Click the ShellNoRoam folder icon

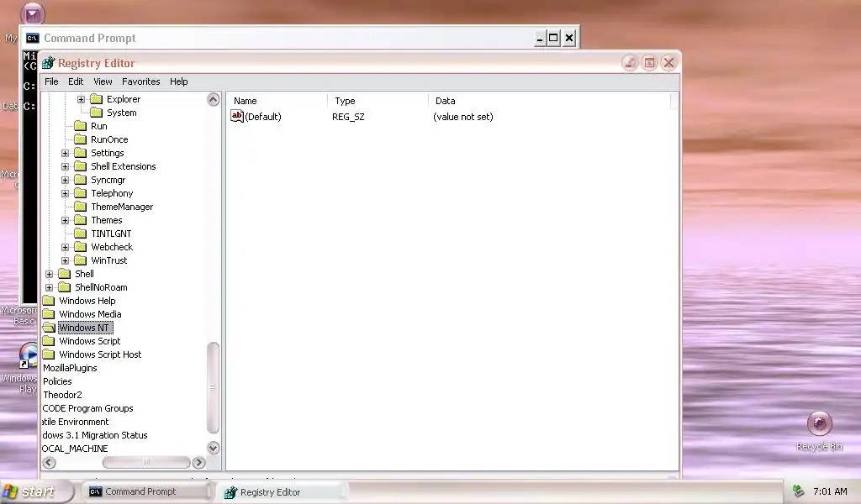click(x=65, y=287)
